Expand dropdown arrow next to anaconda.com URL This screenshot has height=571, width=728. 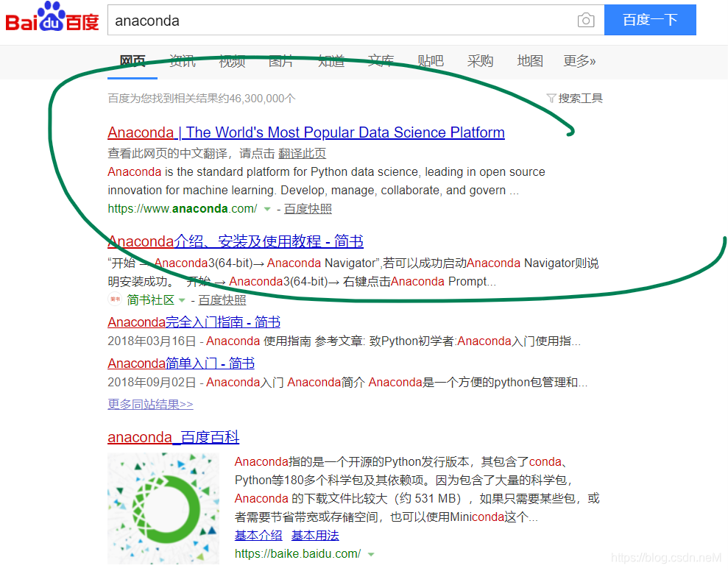click(x=267, y=210)
